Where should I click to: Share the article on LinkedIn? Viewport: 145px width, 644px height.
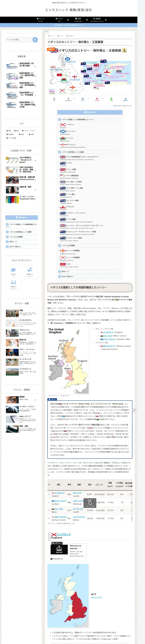[x=125, y=99]
